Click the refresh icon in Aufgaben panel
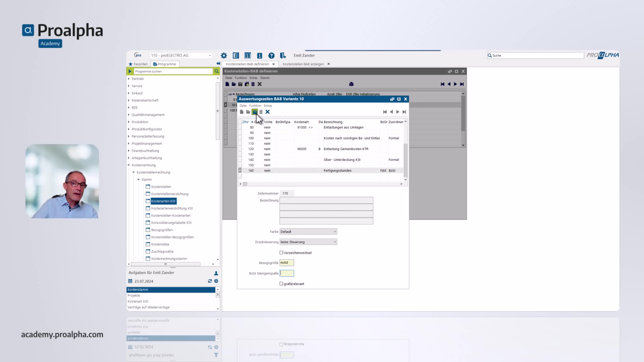Screen dimensions: 644x362 coord(210,281)
